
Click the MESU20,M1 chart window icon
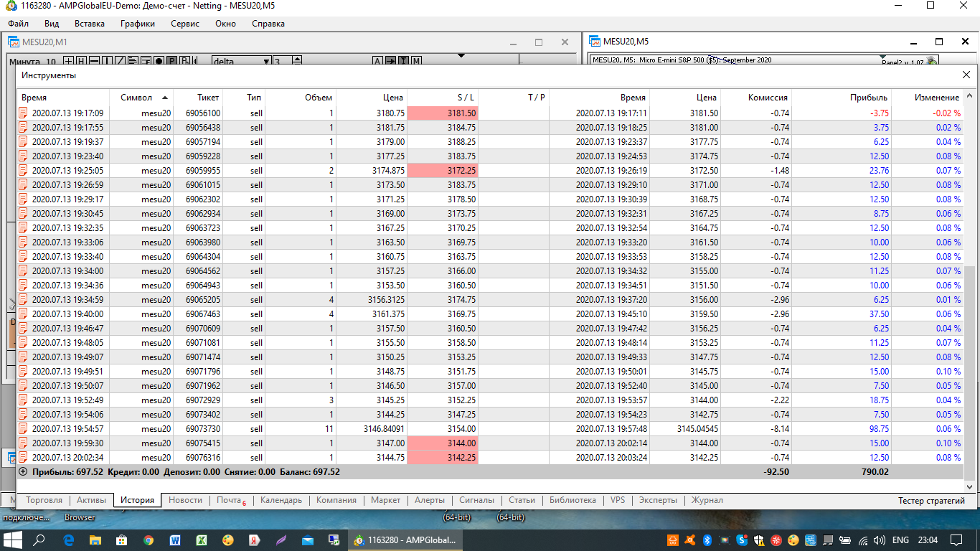(x=14, y=42)
